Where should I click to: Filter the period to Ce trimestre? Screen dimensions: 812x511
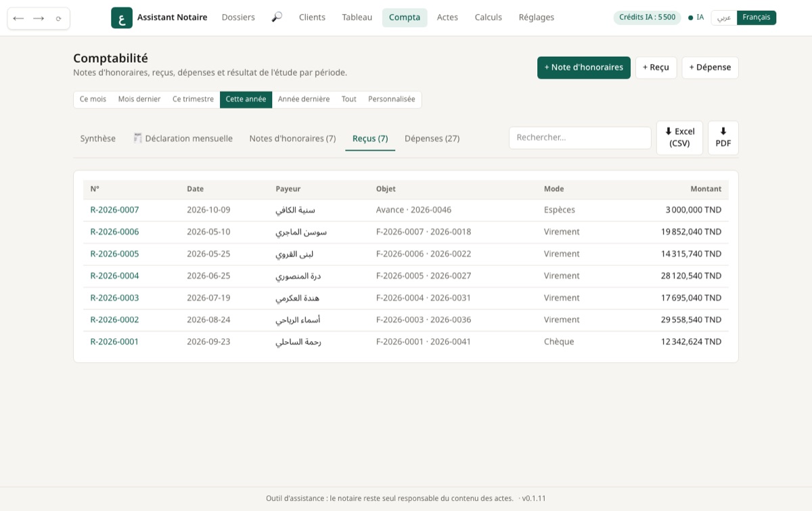pyautogui.click(x=193, y=99)
